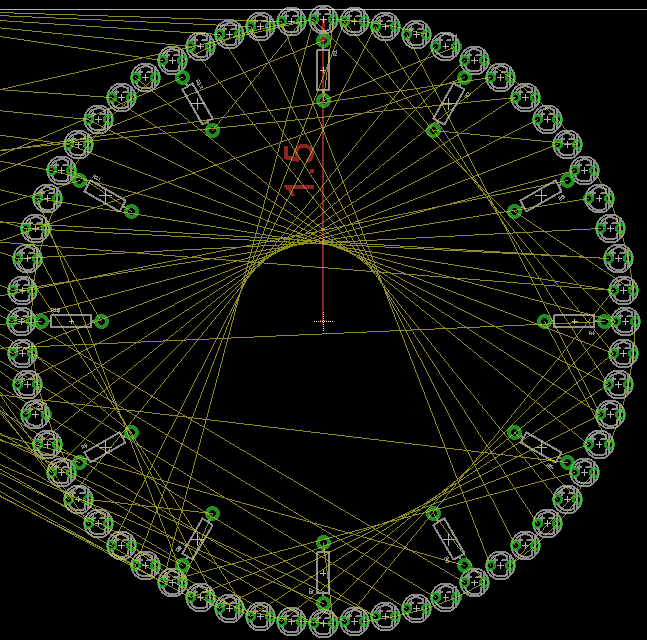Select left green pad of the right resistor
The image size is (647, 640).
click(544, 321)
